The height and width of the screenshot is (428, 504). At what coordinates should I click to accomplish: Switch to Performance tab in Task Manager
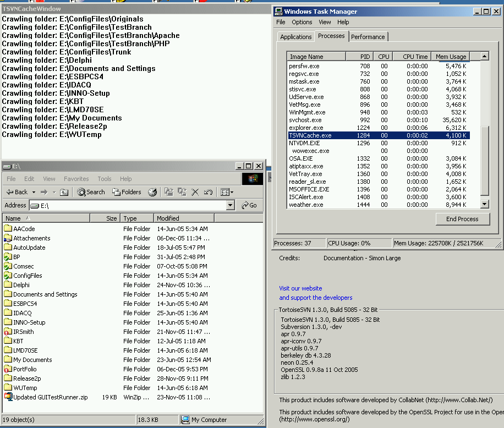point(368,37)
